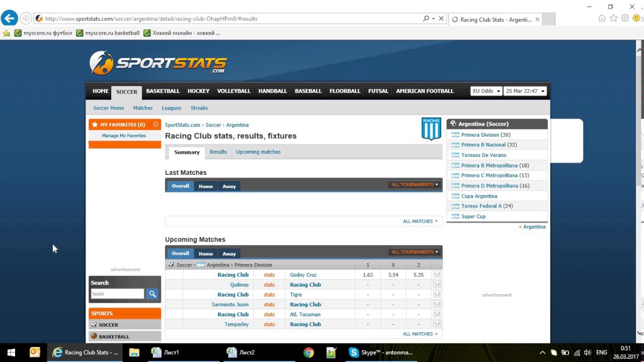Click the browser back arrow button

pos(9,19)
